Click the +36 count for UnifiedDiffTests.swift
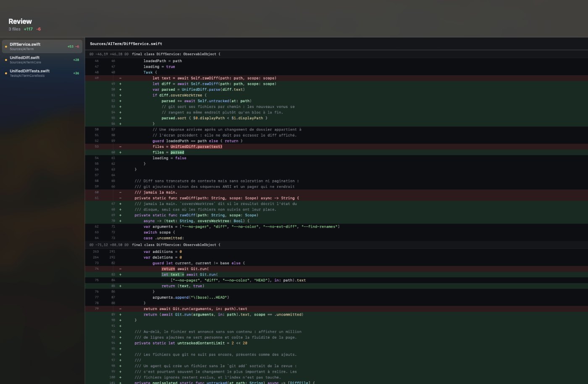This screenshot has height=384, width=588. [76, 73]
